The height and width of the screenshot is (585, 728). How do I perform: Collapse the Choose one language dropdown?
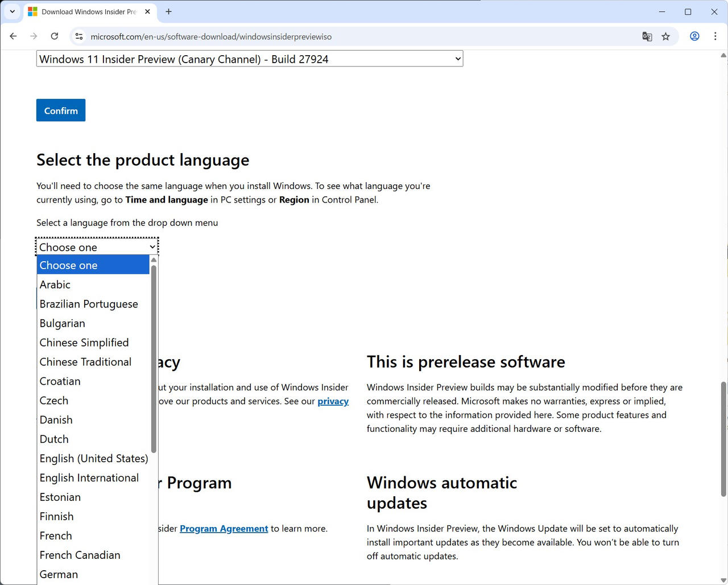97,247
